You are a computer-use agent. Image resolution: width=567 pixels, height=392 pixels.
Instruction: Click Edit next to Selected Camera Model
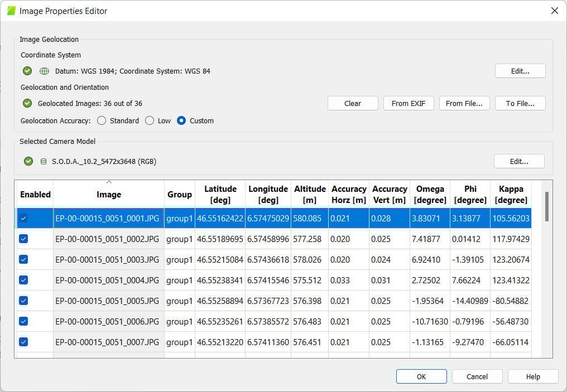(520, 161)
